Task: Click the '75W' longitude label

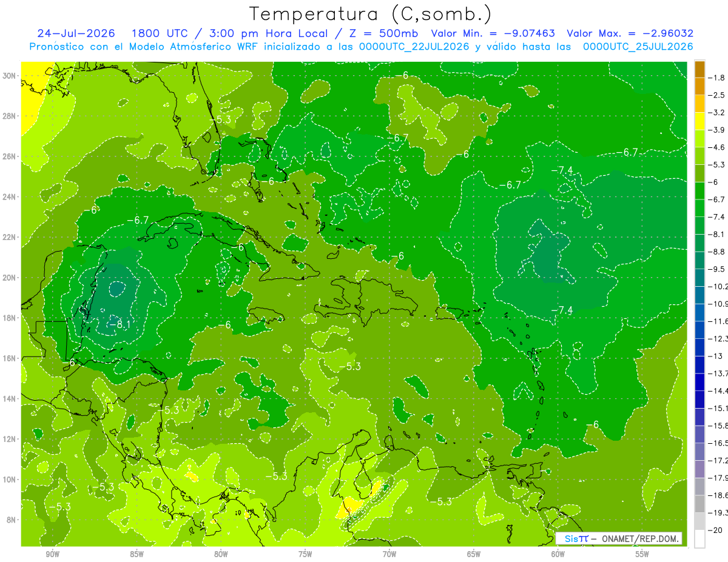Action: point(305,554)
